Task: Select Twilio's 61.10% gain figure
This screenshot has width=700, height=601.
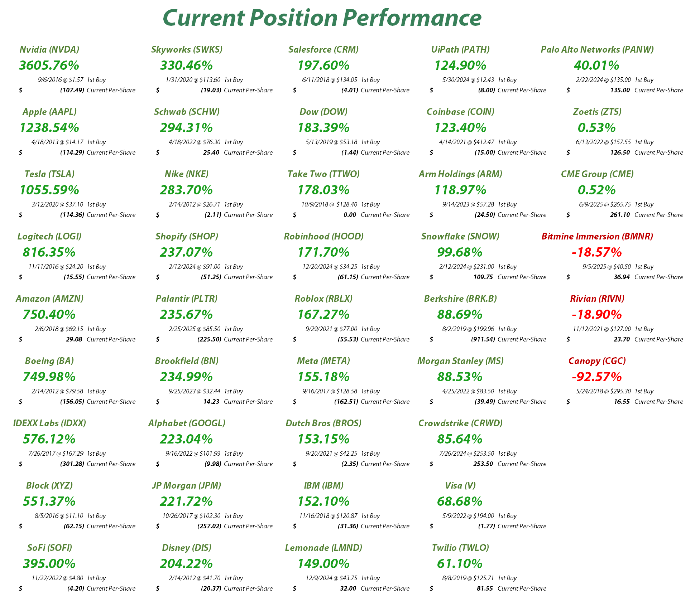Action: [460, 564]
